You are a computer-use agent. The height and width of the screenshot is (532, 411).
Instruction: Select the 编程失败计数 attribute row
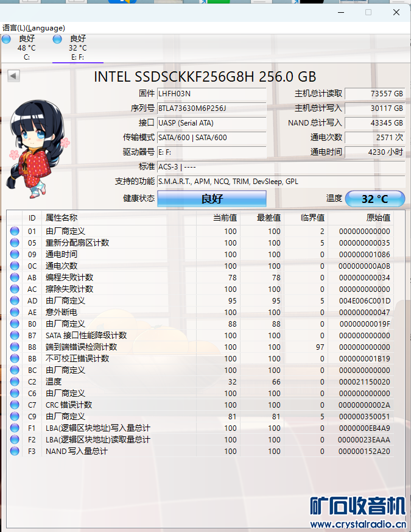[200, 277]
